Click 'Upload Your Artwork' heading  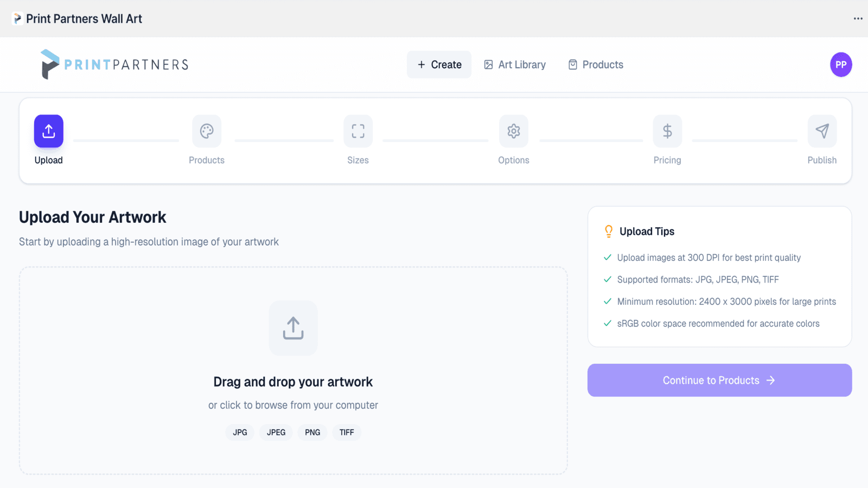[93, 217]
